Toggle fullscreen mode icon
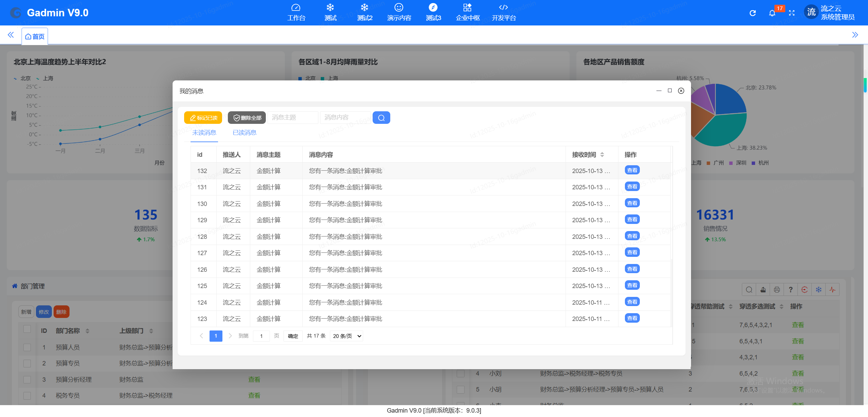This screenshot has width=868, height=417. pyautogui.click(x=792, y=13)
